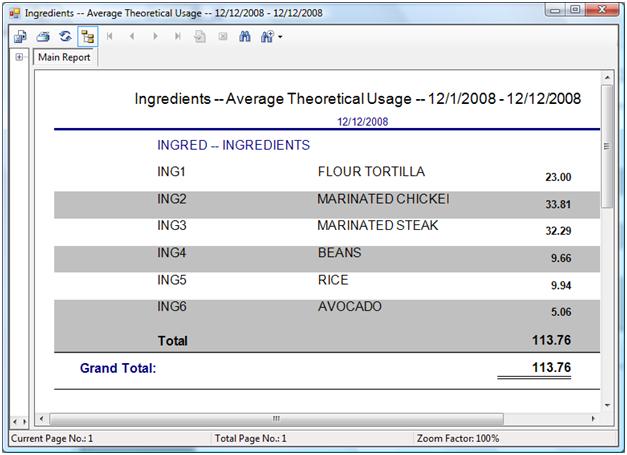
Task: Click the vertical scrollbar down arrow
Action: click(x=607, y=405)
